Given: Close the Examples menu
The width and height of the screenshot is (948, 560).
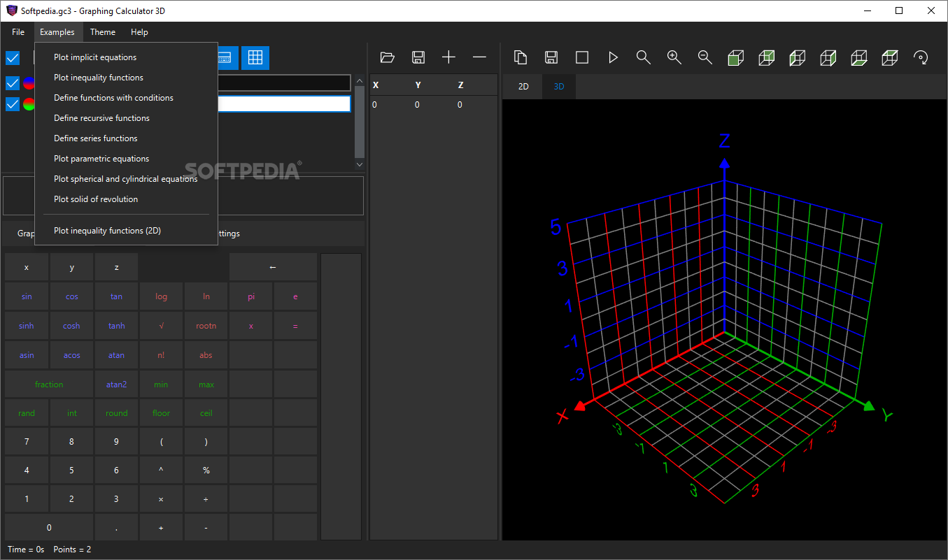Looking at the screenshot, I should (57, 32).
